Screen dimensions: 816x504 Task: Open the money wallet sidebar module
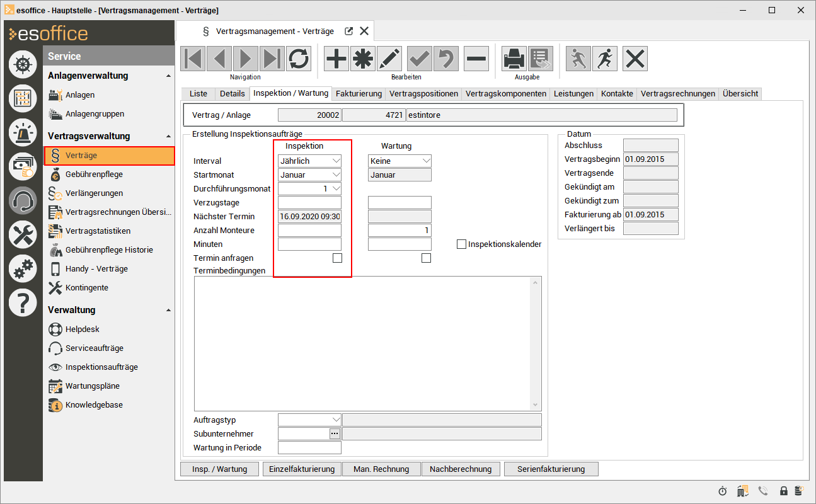[23, 166]
